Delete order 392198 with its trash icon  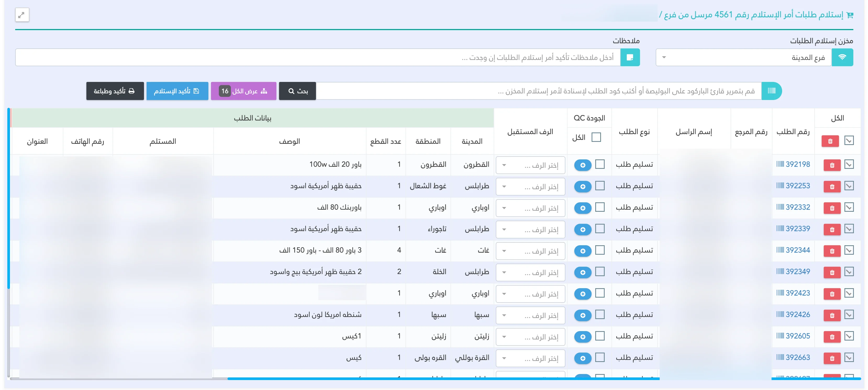coord(832,165)
